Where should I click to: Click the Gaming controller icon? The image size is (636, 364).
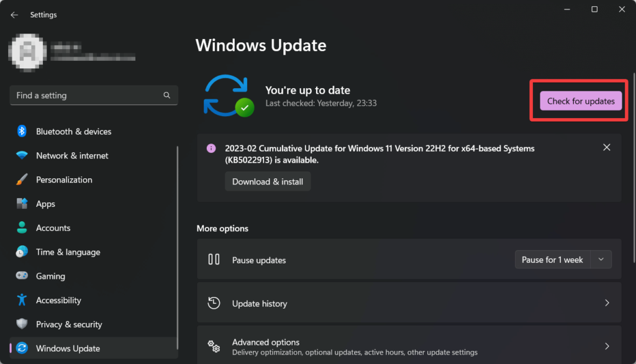(x=22, y=276)
